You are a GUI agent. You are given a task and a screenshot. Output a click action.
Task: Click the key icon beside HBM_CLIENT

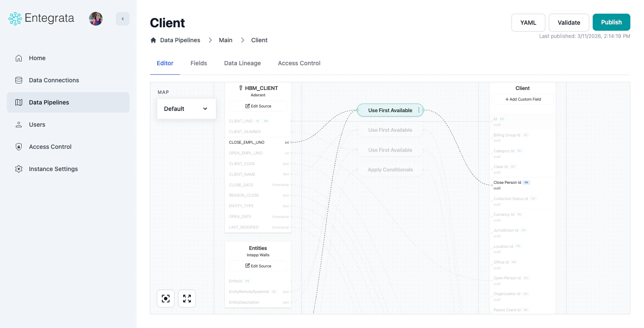241,88
